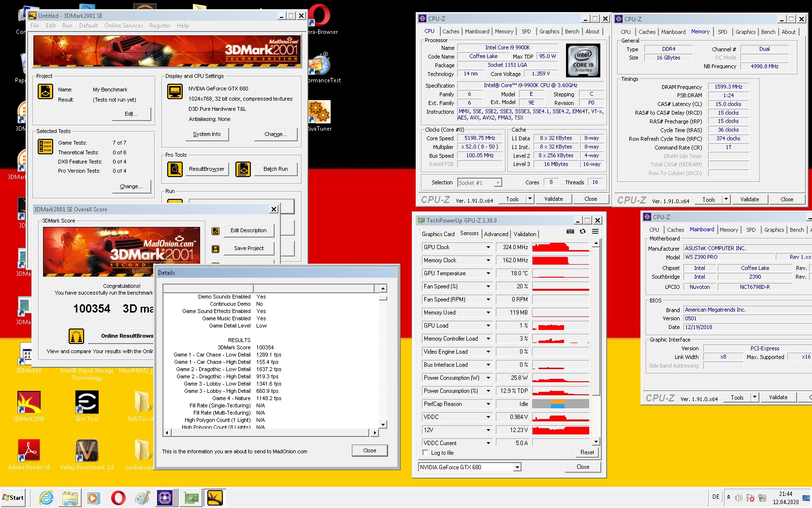The width and height of the screenshot is (812, 508).
Task: Click the Start button
Action: coord(14,498)
